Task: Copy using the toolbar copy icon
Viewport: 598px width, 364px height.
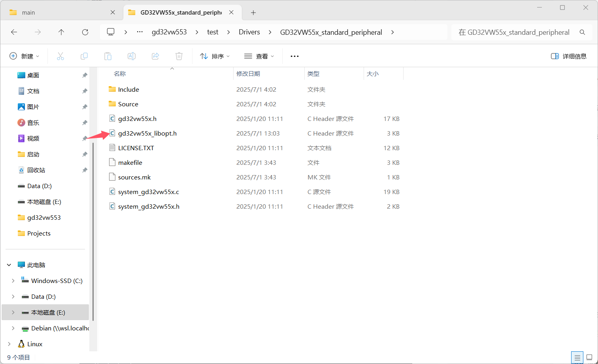Action: pos(84,56)
